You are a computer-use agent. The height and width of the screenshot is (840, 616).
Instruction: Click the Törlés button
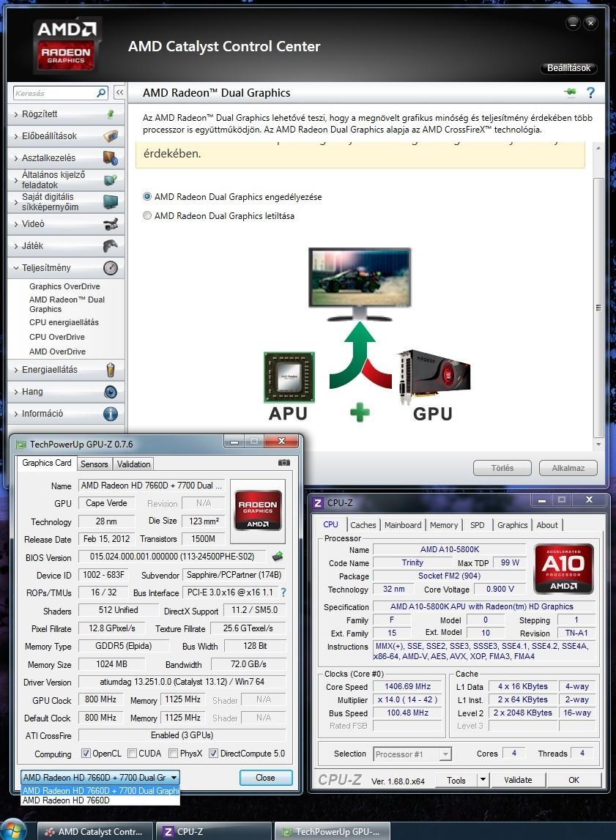click(502, 468)
